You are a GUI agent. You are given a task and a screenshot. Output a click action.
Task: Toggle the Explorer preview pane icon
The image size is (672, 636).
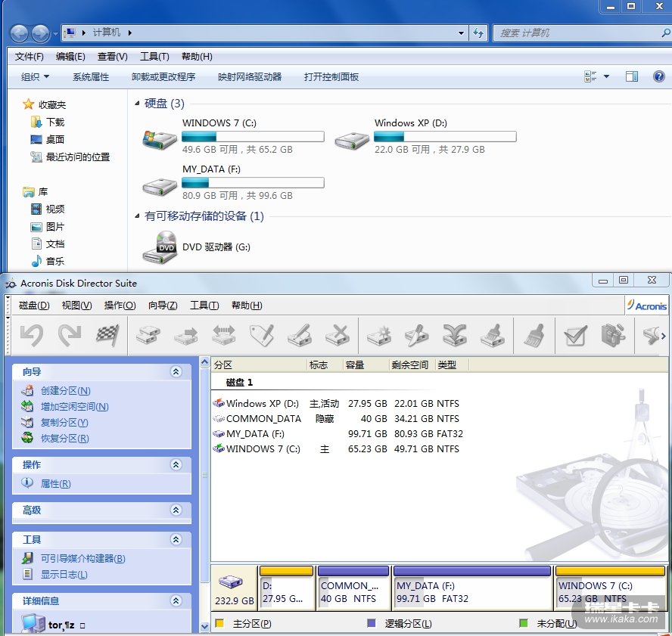[x=632, y=76]
